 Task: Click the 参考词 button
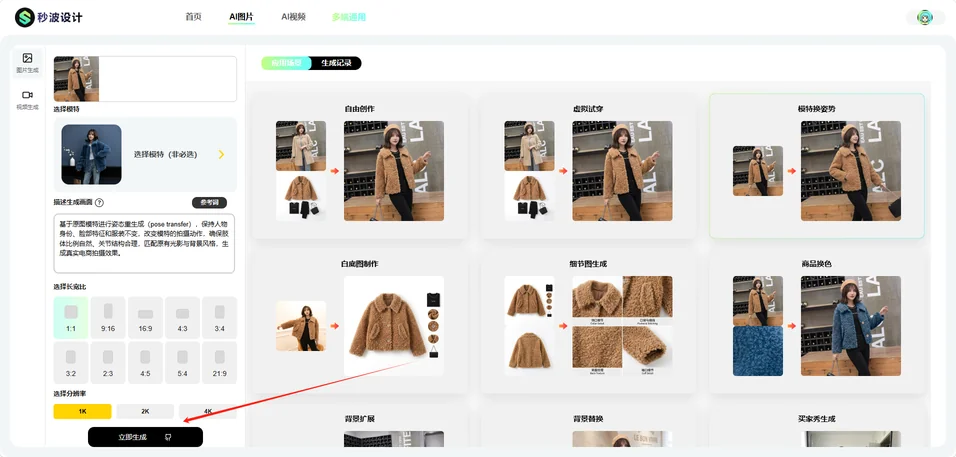pos(209,202)
